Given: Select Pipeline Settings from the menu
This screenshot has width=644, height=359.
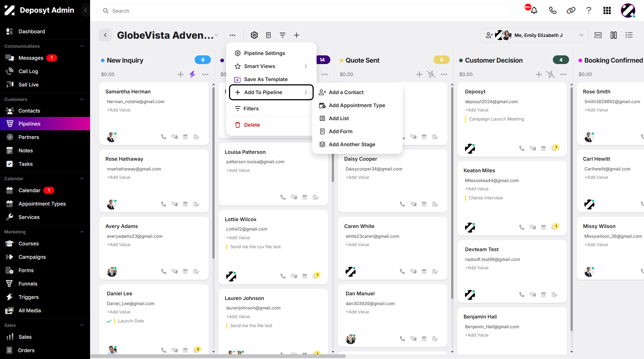Looking at the screenshot, I should pyautogui.click(x=271, y=53).
